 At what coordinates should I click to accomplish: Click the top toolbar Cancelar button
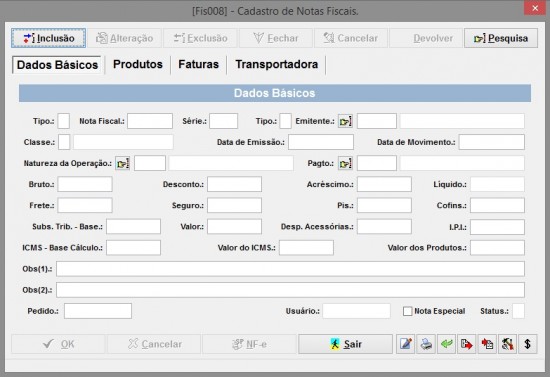tap(351, 38)
